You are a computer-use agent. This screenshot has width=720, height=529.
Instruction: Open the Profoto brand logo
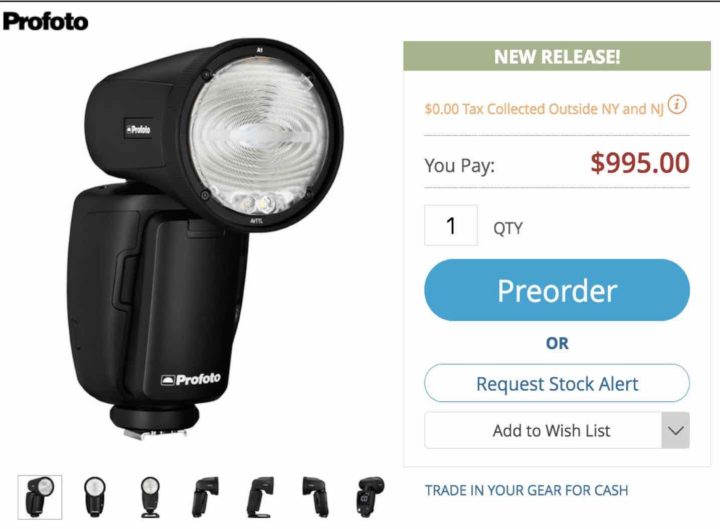coord(45,22)
